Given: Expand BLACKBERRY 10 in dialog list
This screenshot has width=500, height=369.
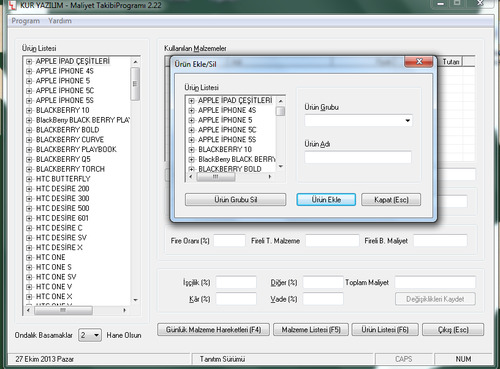Looking at the screenshot, I should 191,150.
